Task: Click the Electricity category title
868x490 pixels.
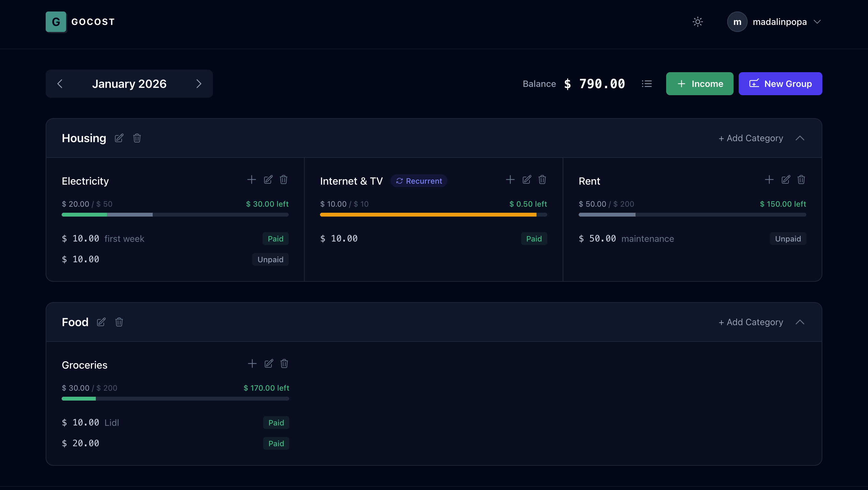Action: (x=85, y=181)
